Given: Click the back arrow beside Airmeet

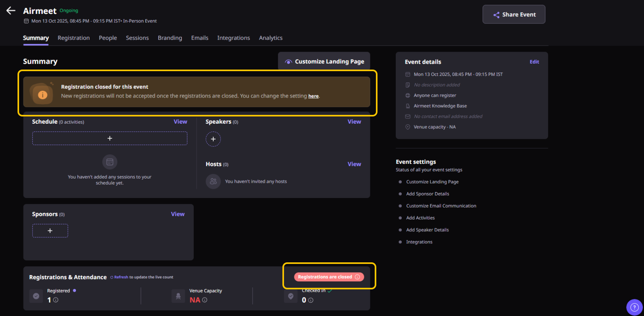Looking at the screenshot, I should tap(11, 11).
